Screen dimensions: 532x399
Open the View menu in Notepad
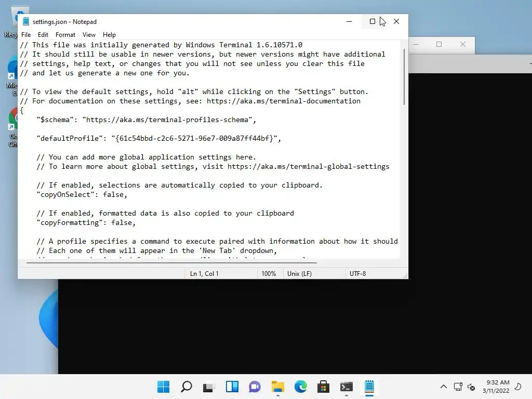coord(89,35)
